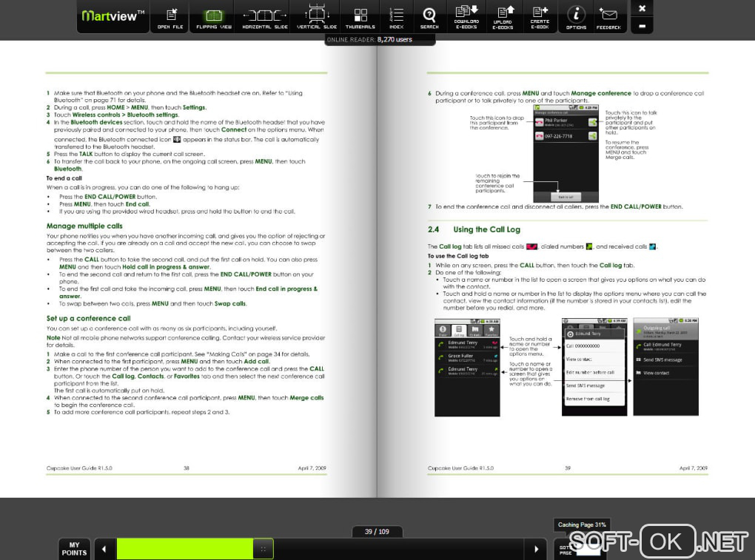Click the right page number 39
755x560 pixels.
[x=568, y=468]
